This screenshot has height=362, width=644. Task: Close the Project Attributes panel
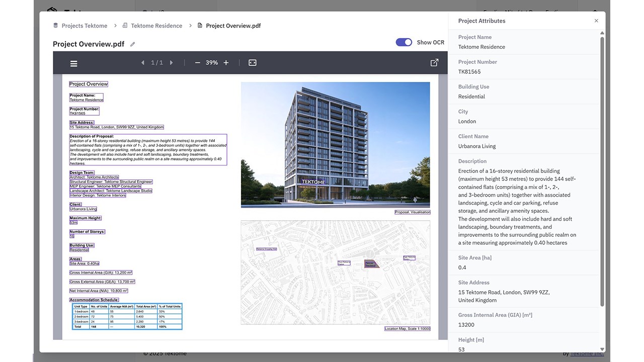[596, 21]
